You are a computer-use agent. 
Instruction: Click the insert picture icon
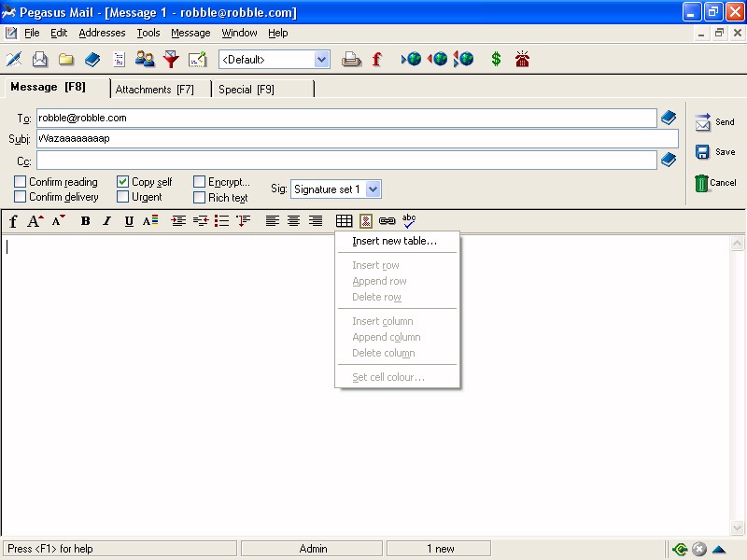click(366, 221)
